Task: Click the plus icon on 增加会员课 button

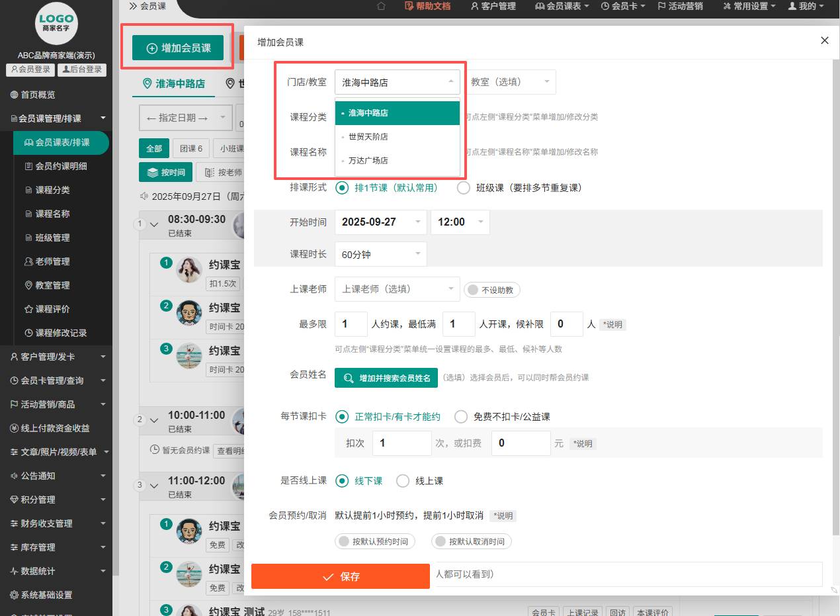Action: pos(151,48)
